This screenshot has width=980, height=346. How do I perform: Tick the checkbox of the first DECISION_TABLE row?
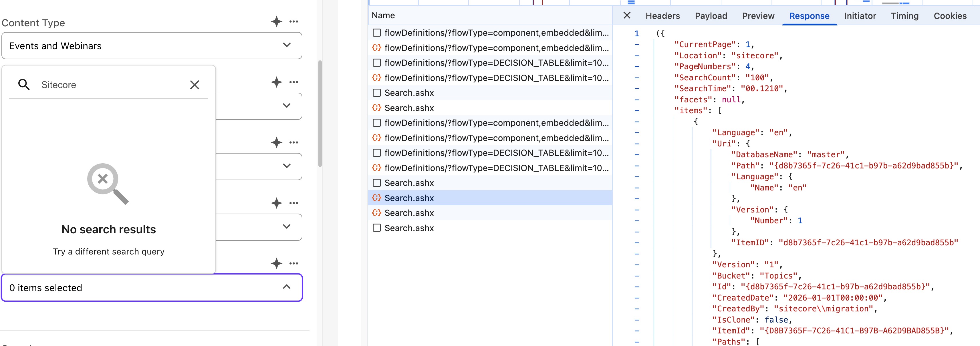pyautogui.click(x=377, y=63)
